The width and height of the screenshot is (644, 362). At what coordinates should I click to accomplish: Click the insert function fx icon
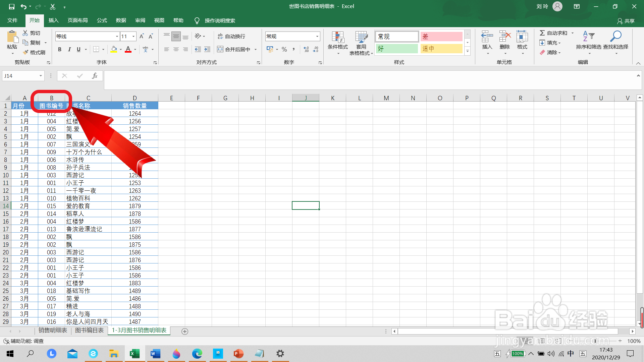click(x=95, y=76)
